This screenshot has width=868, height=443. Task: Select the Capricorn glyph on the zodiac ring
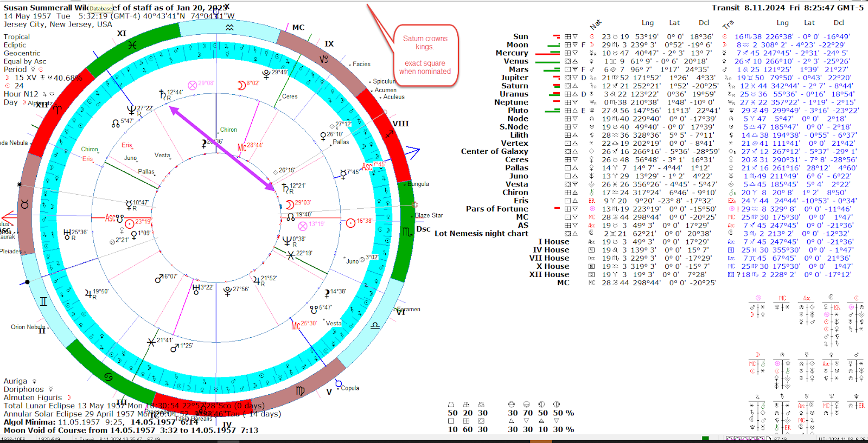click(324, 59)
